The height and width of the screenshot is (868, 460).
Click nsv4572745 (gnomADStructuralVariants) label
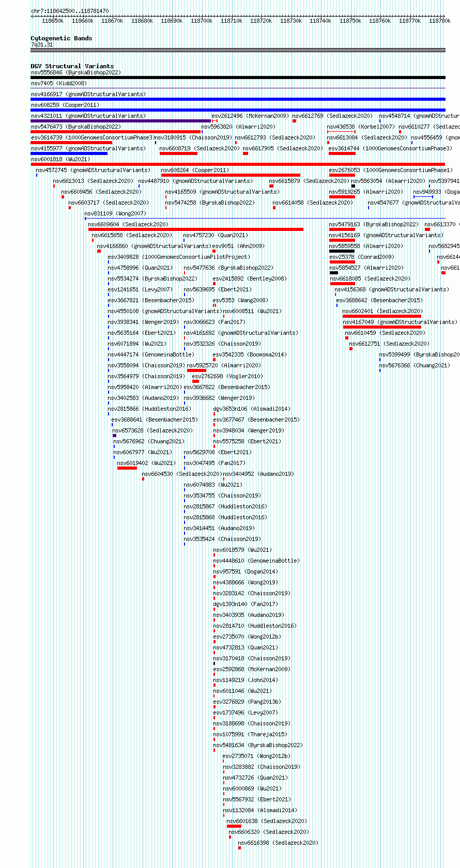click(93, 170)
